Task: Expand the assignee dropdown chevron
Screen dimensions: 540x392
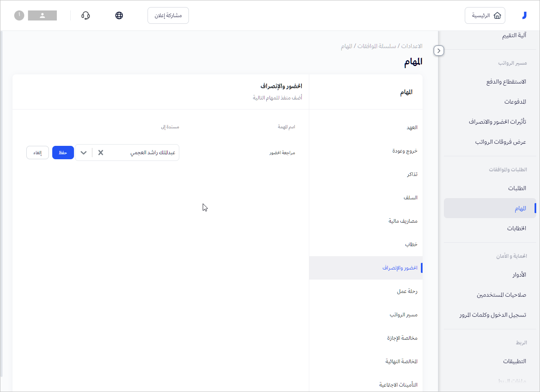Action: pos(84,153)
